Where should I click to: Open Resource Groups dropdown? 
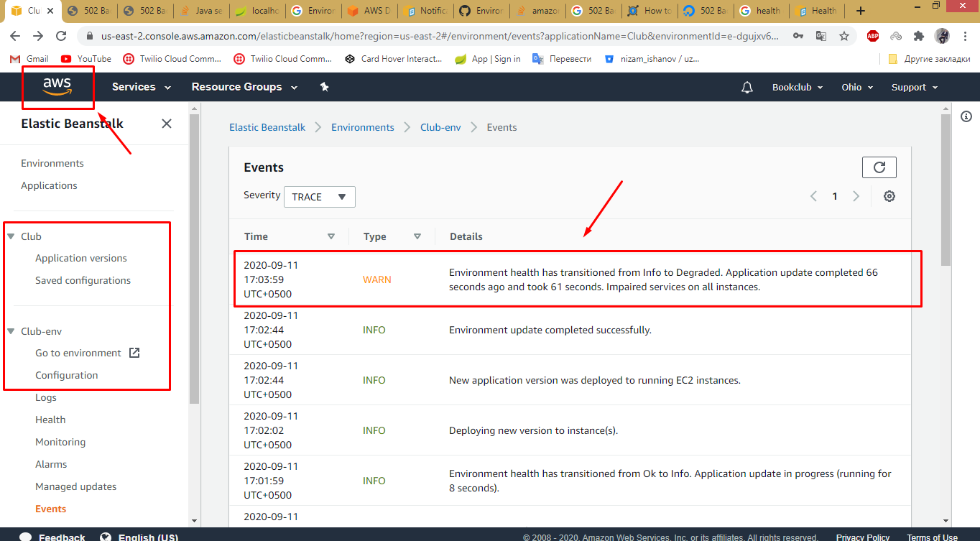pos(244,87)
